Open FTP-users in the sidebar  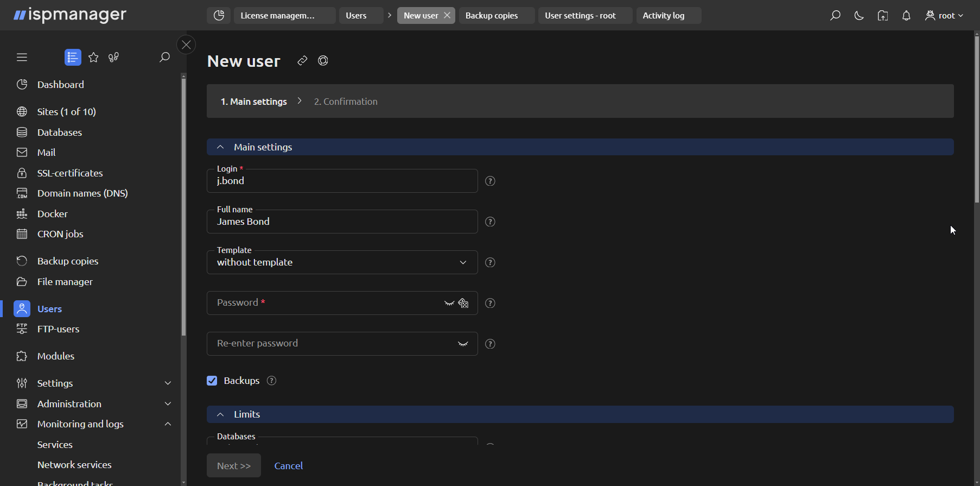pyautogui.click(x=58, y=329)
